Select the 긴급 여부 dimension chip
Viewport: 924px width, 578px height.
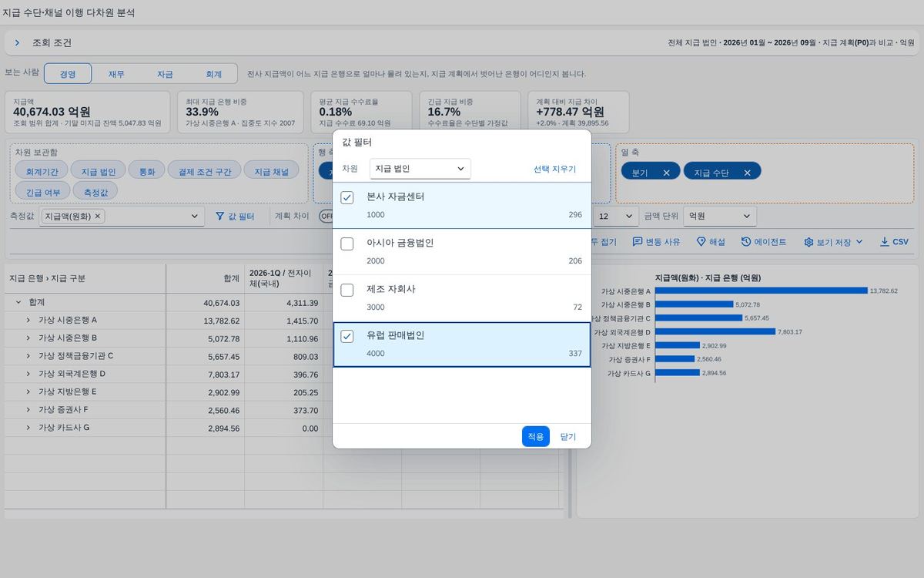tap(42, 191)
